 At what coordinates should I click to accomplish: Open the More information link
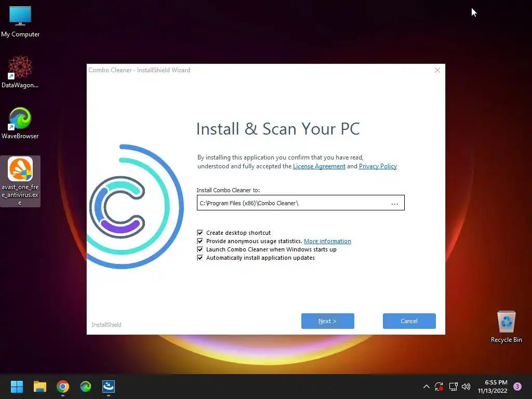point(327,241)
